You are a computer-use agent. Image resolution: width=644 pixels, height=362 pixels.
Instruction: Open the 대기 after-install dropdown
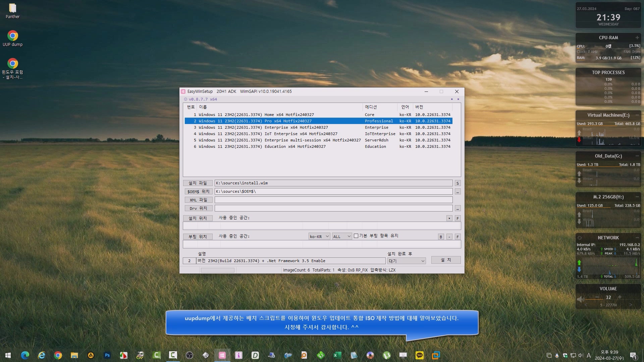pos(407,261)
